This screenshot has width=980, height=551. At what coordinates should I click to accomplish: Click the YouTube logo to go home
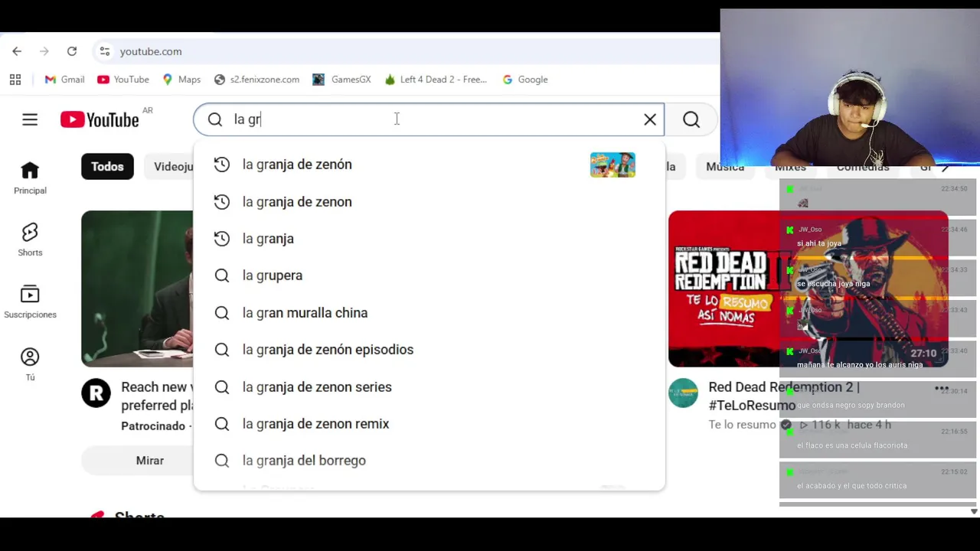100,119
